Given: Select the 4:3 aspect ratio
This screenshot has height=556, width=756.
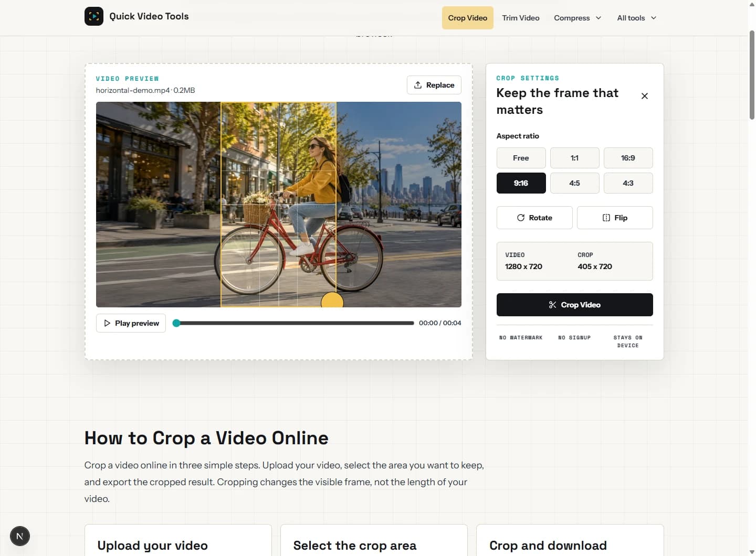Looking at the screenshot, I should click(628, 183).
